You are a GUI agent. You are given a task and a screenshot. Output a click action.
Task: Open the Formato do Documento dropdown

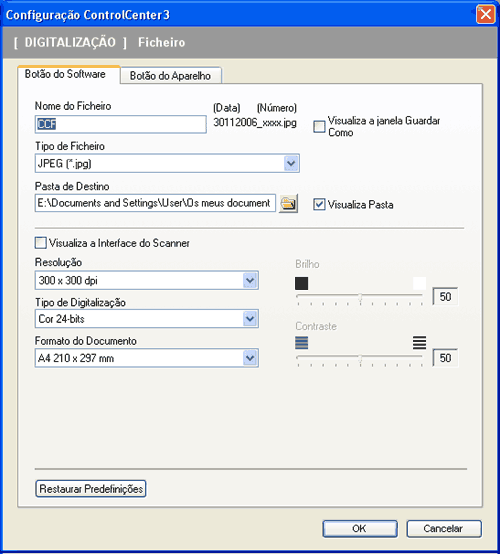point(250,358)
